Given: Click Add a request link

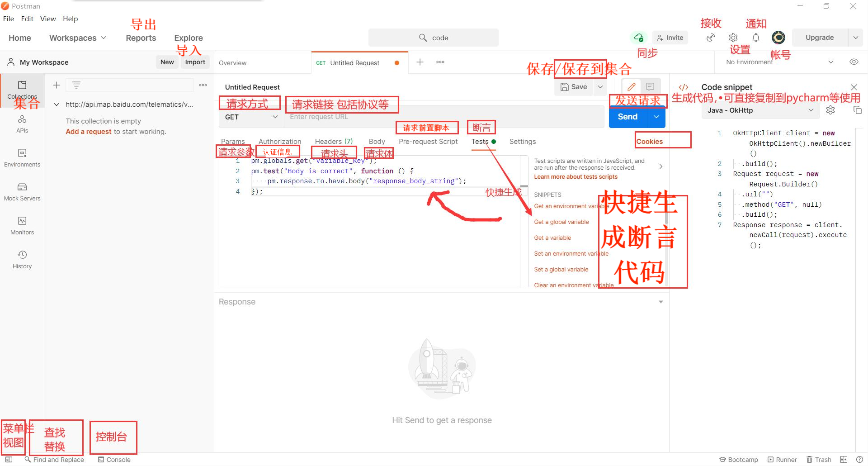Looking at the screenshot, I should [88, 131].
